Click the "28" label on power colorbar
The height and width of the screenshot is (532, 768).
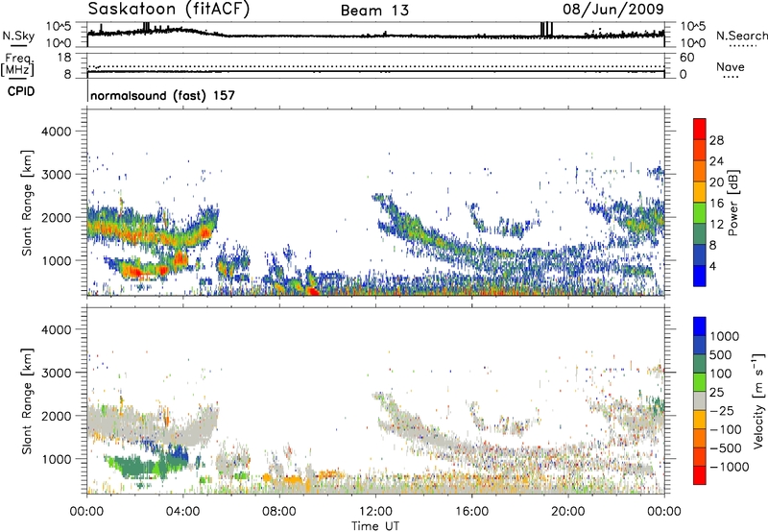click(x=716, y=140)
